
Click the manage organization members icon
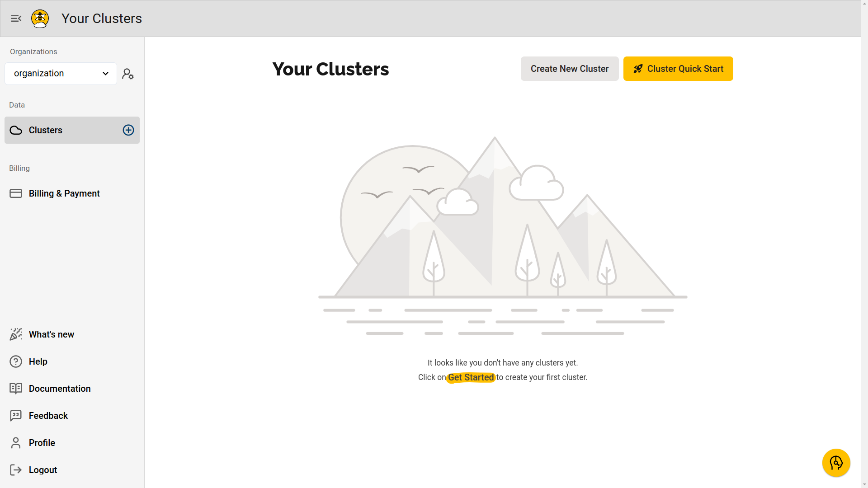tap(127, 74)
